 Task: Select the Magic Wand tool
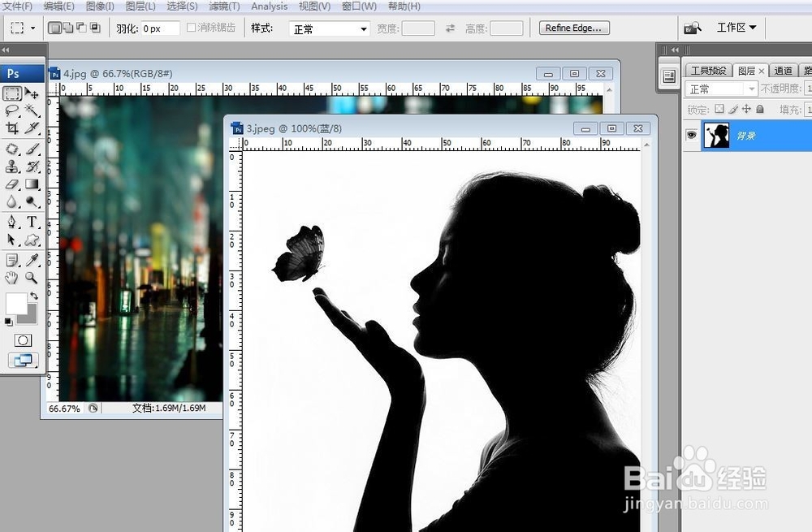click(x=32, y=110)
